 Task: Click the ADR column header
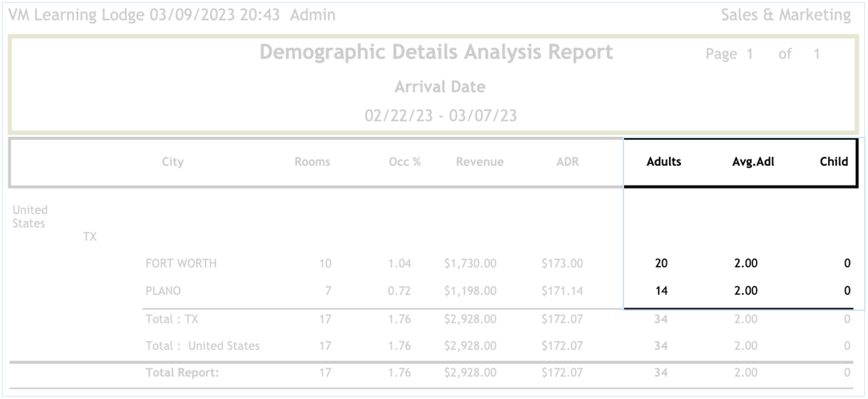tap(567, 162)
